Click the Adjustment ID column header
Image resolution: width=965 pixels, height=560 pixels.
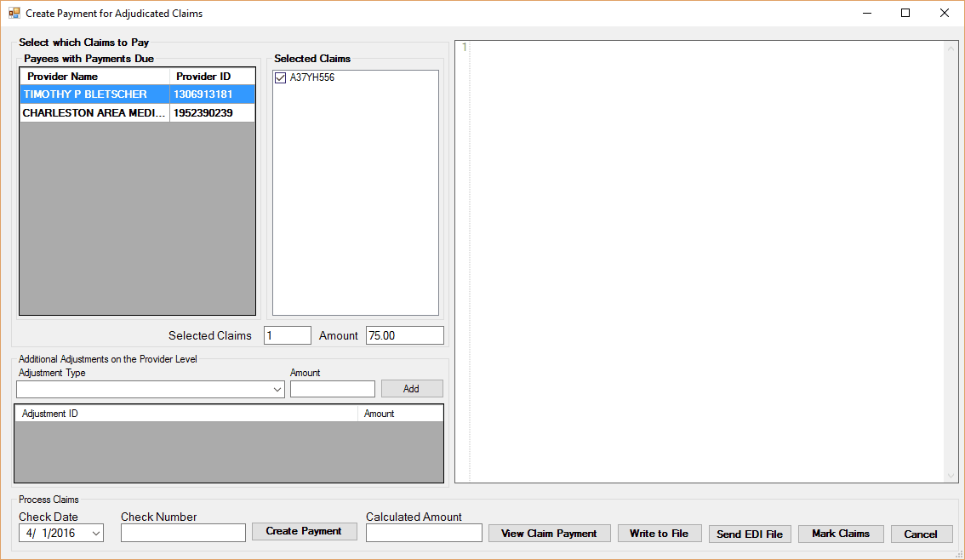click(x=186, y=414)
